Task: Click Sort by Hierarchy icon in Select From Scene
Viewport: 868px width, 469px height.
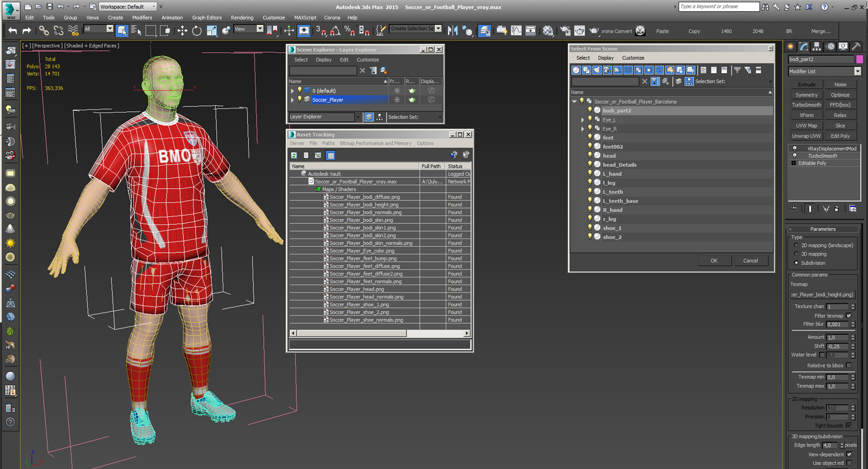Action: point(689,81)
